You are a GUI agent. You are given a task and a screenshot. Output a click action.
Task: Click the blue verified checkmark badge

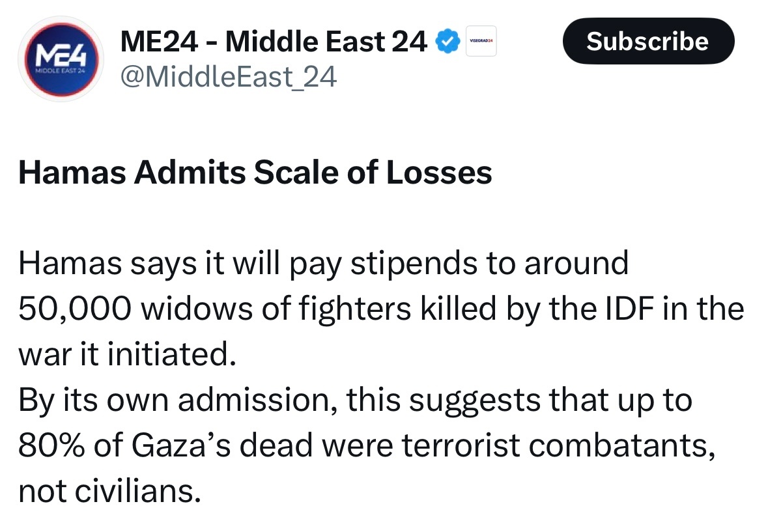click(x=448, y=41)
